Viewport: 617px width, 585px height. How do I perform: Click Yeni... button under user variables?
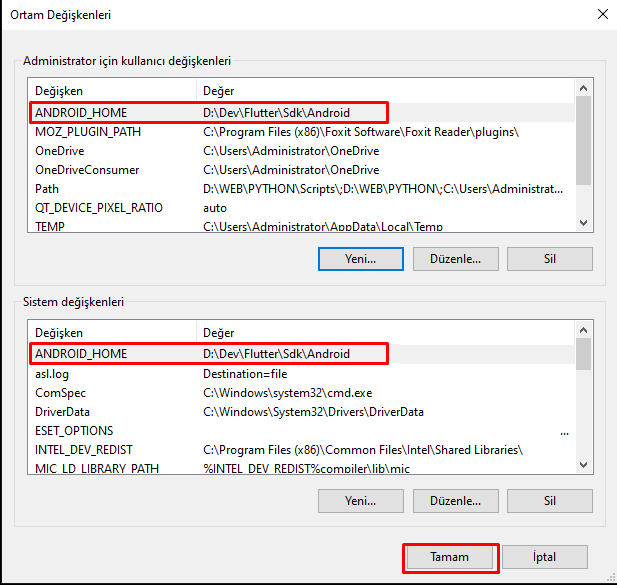point(360,258)
